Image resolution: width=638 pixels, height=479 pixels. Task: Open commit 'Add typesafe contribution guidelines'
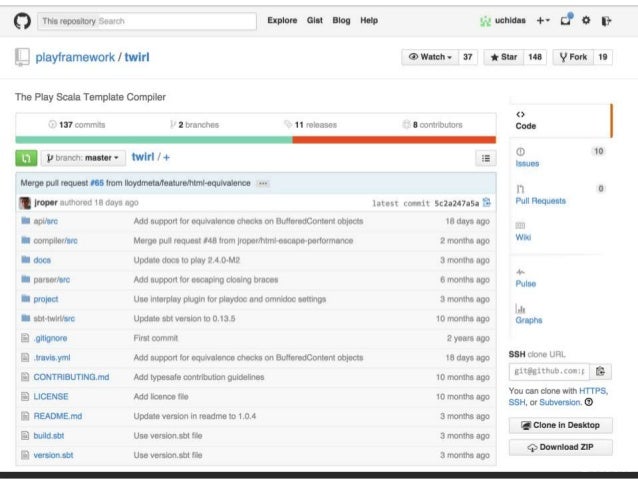(x=199, y=377)
